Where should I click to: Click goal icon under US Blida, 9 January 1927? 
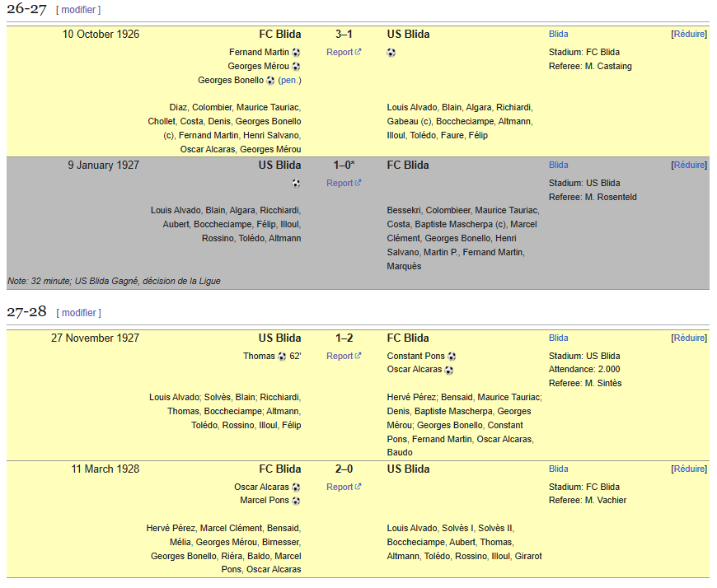tap(296, 184)
